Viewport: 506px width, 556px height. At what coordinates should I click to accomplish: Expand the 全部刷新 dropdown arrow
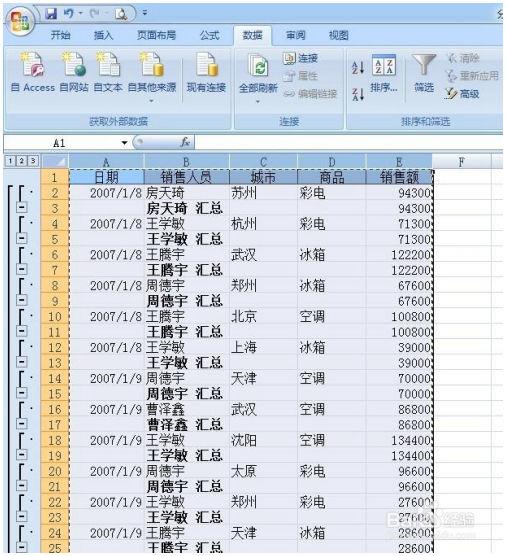258,101
